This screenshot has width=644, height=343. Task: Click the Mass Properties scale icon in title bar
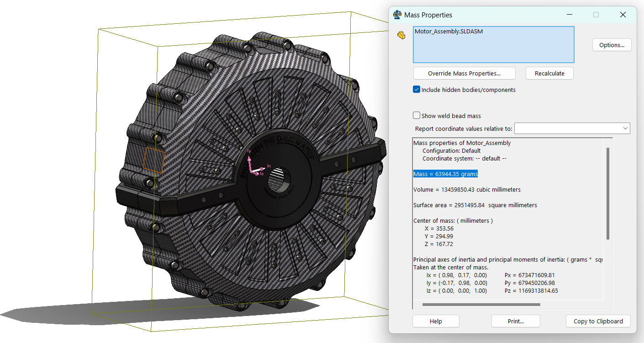[x=397, y=15]
